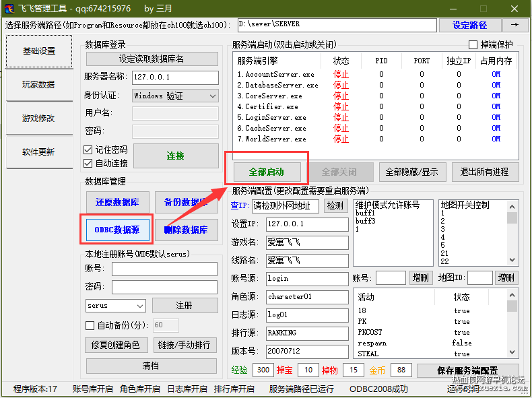Viewport: 532px width, 398px height.
Task: Click the 还原数据库 button
Action: [x=117, y=202]
